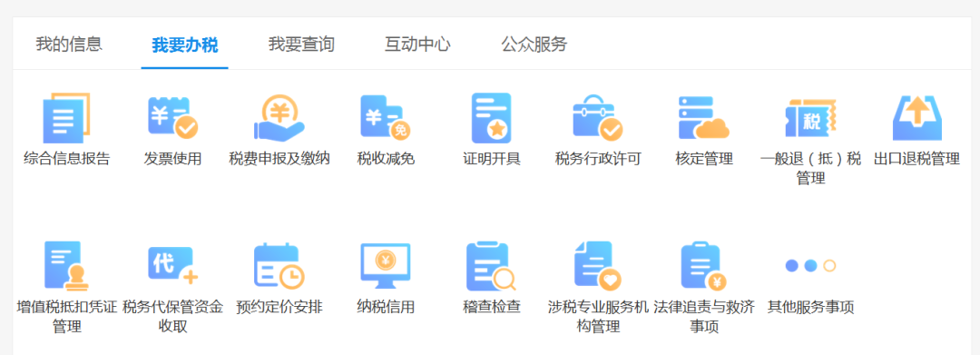This screenshot has height=355, width=980.
Task: Click the 其他服务事项 text label
Action: coord(810,307)
